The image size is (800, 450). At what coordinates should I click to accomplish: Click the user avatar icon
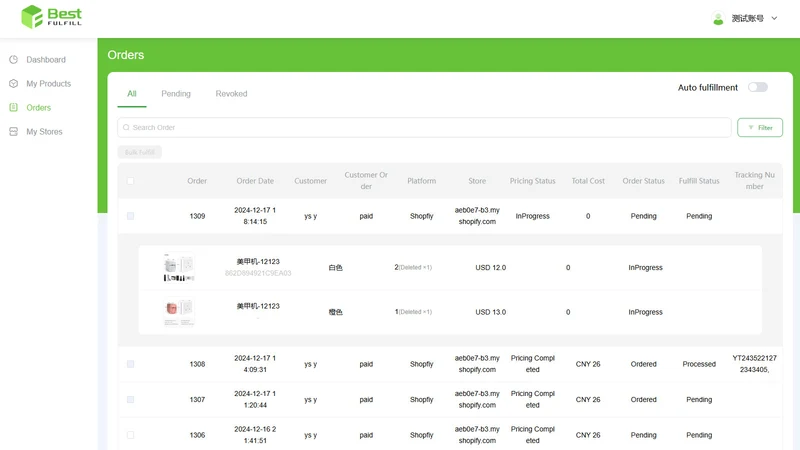[x=718, y=18]
